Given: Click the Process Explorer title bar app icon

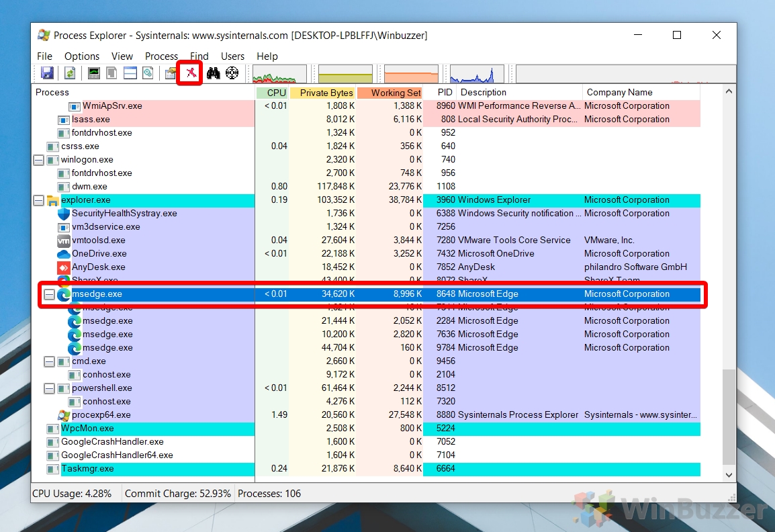Looking at the screenshot, I should pyautogui.click(x=44, y=35).
